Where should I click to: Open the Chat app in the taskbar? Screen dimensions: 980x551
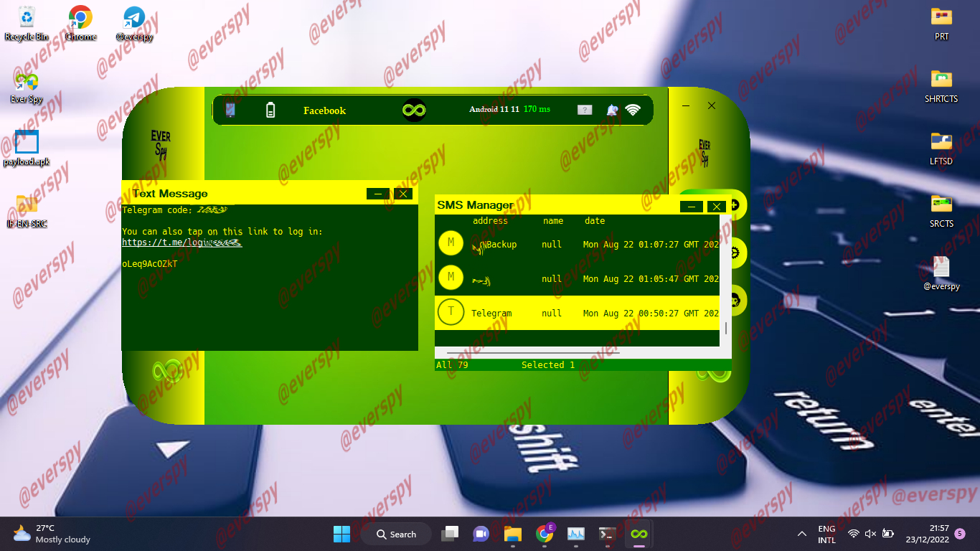click(x=481, y=534)
